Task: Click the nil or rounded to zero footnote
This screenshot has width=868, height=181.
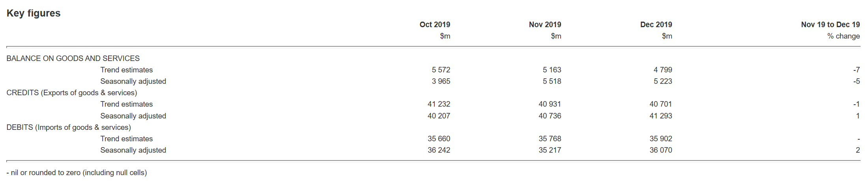Action: tap(77, 172)
